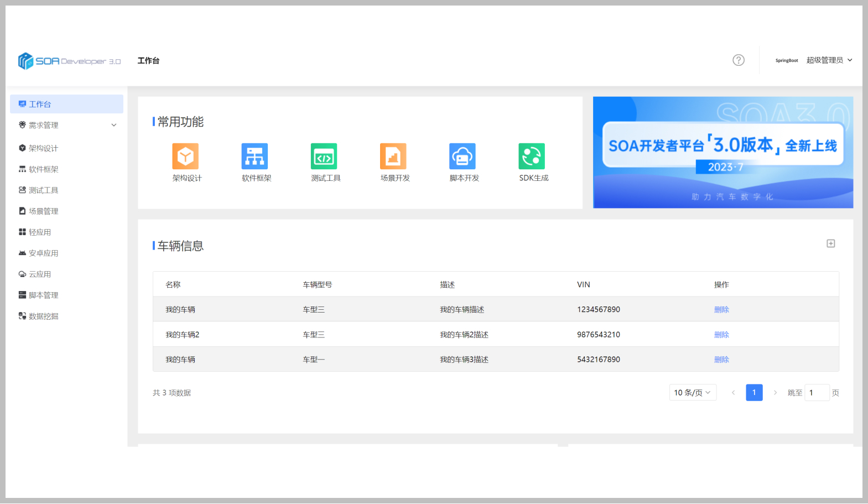Click the SDK生成 shortcut icon
Image resolution: width=868 pixels, height=504 pixels.
(532, 157)
